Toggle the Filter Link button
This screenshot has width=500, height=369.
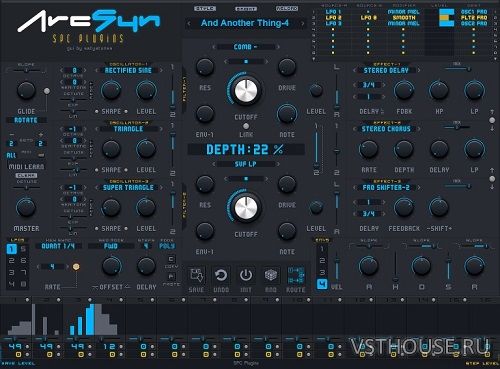(x=246, y=126)
